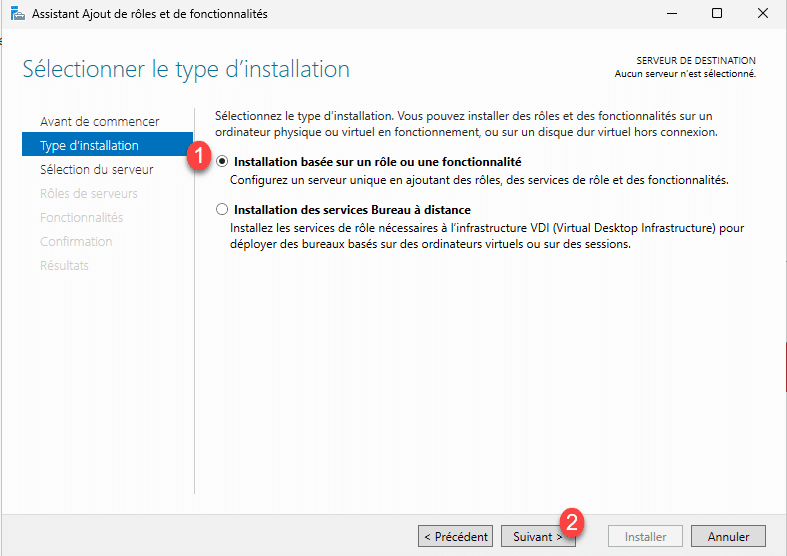Click the Précédent button
Screen dimensions: 787x556
(x=455, y=536)
